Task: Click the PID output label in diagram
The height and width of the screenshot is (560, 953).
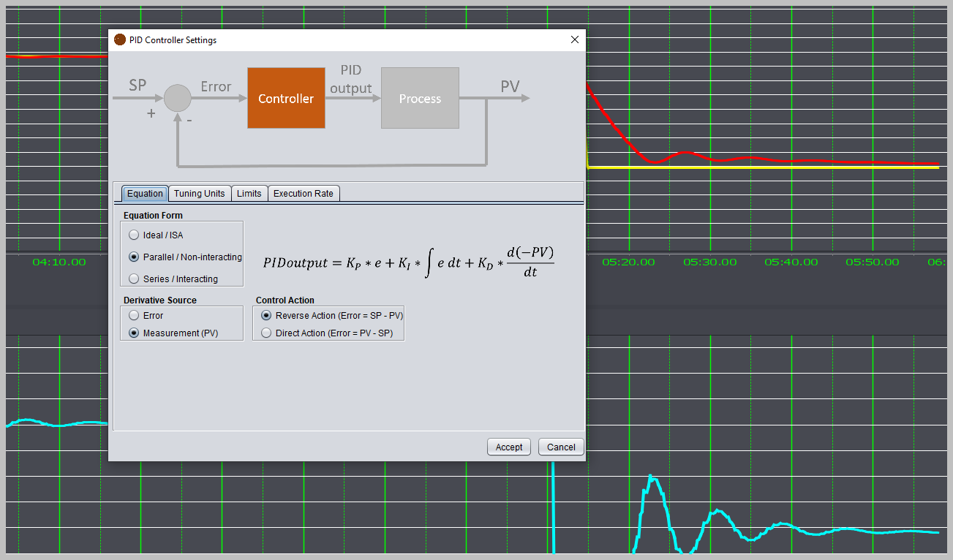Action: [x=351, y=79]
